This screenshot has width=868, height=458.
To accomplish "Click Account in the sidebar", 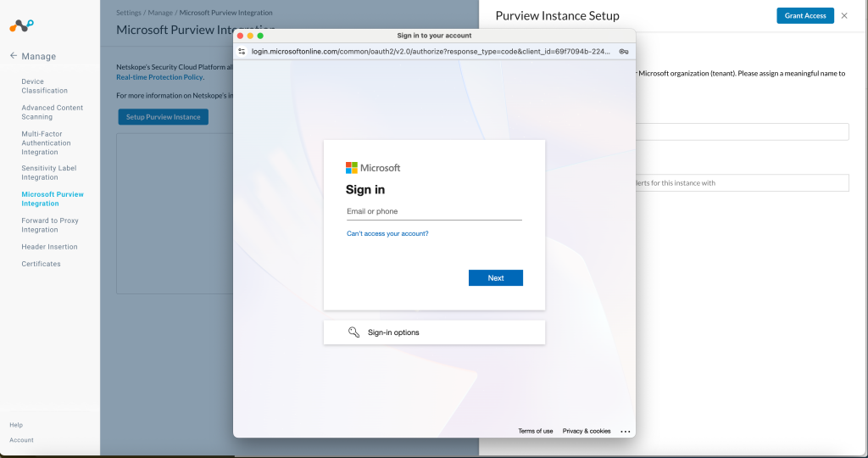I will tap(21, 439).
